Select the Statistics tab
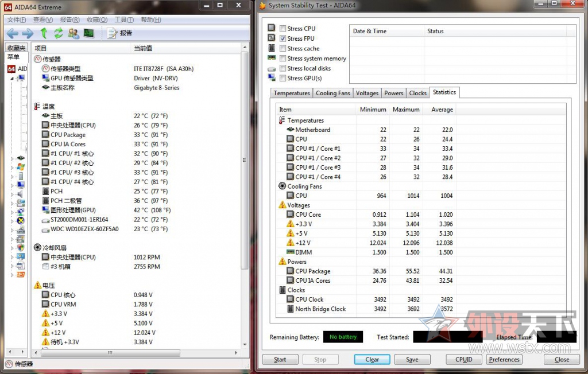 (444, 92)
